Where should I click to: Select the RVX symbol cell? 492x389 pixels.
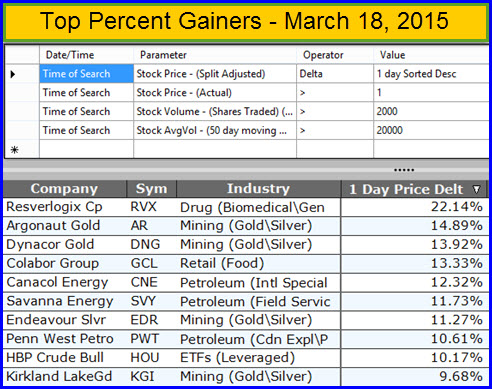tap(151, 207)
